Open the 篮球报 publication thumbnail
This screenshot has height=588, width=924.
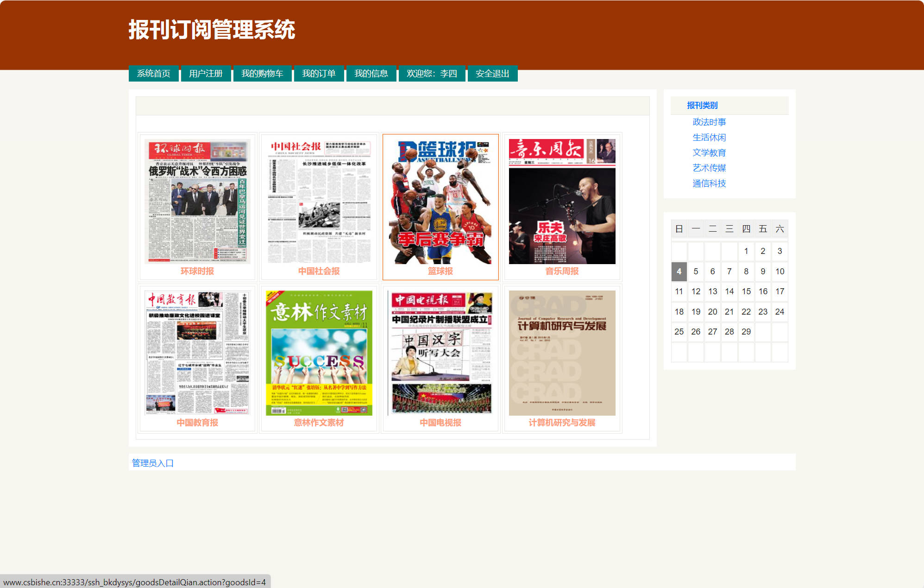coord(440,202)
